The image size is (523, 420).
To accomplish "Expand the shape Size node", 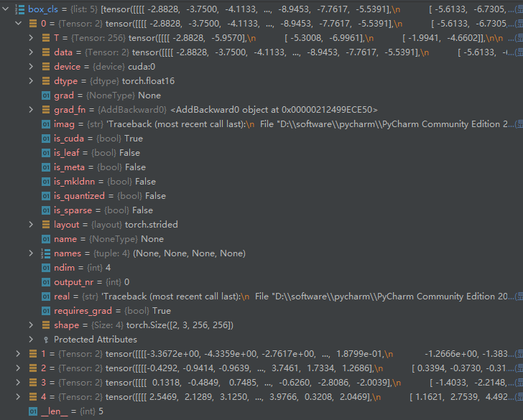I will (x=31, y=325).
